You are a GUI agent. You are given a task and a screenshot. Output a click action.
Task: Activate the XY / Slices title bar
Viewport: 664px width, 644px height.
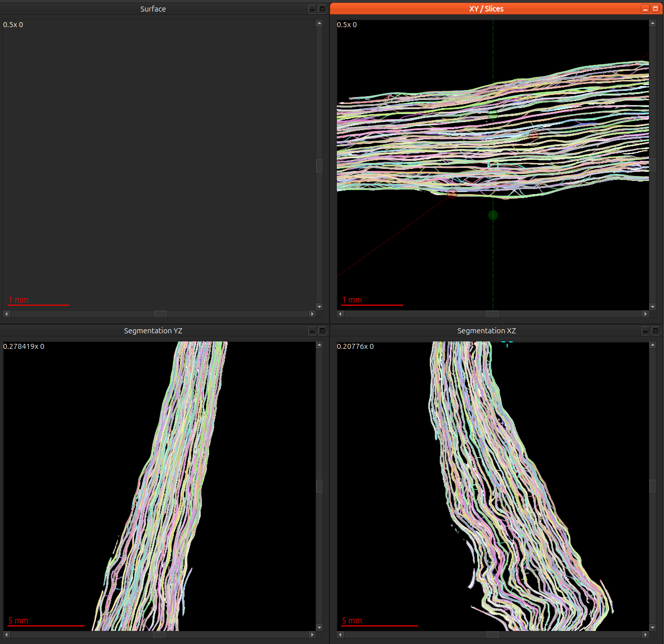pyautogui.click(x=486, y=9)
